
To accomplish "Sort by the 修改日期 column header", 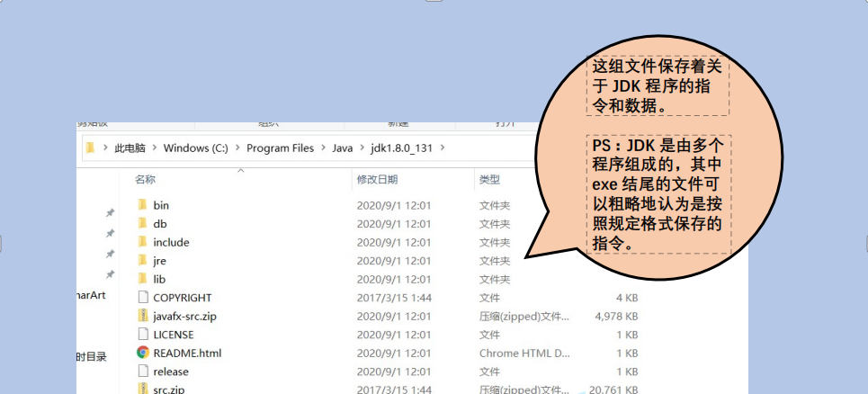I will click(x=377, y=179).
